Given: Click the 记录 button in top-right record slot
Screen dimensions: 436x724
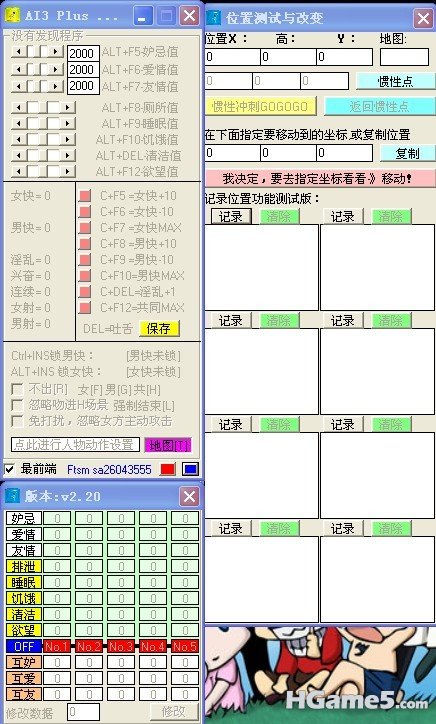Looking at the screenshot, I should (x=343, y=216).
